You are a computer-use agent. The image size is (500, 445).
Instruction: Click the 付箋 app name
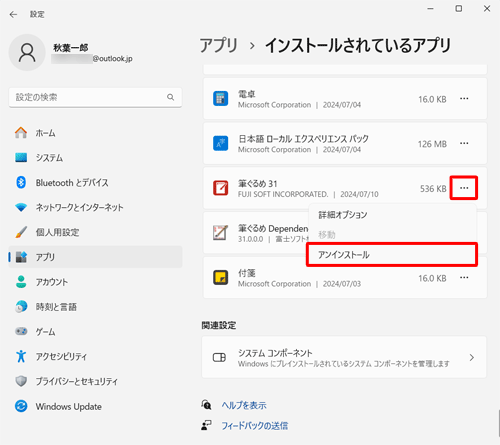[247, 273]
